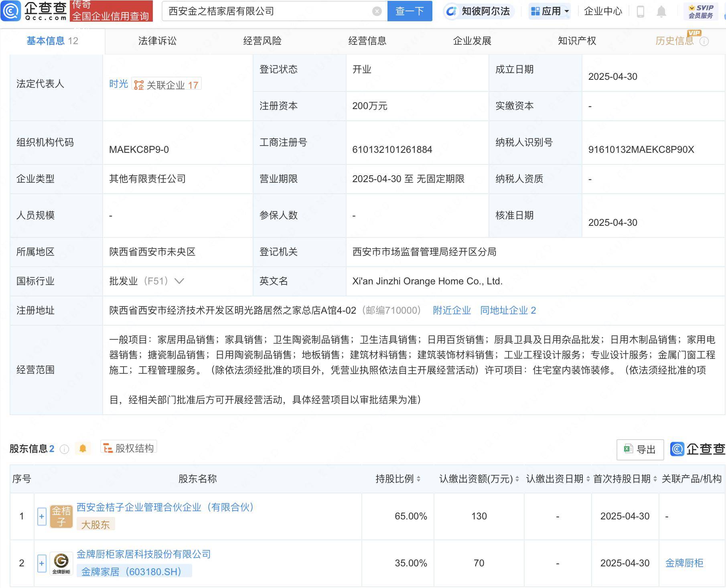Image resolution: width=726 pixels, height=588 pixels.
Task: Open the notification bell in header
Action: [x=661, y=11]
